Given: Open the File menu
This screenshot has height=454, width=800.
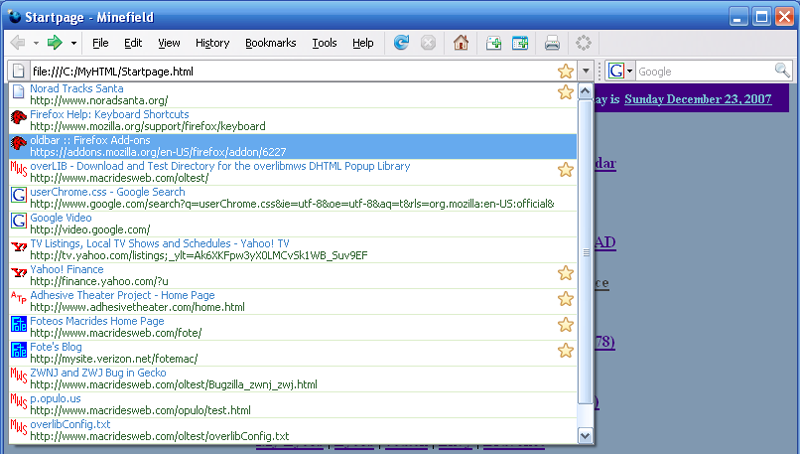Looking at the screenshot, I should coord(100,43).
